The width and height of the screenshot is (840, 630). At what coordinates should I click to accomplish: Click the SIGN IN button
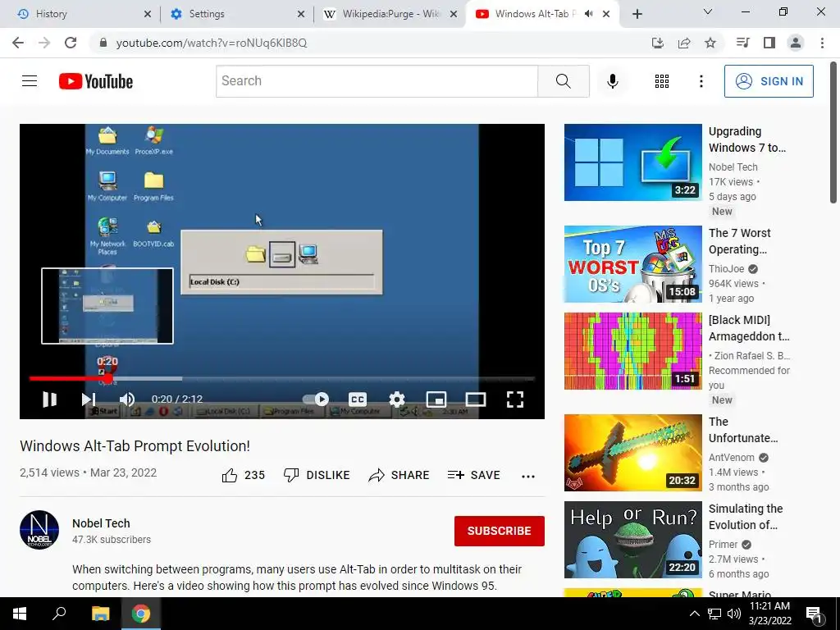pyautogui.click(x=769, y=81)
